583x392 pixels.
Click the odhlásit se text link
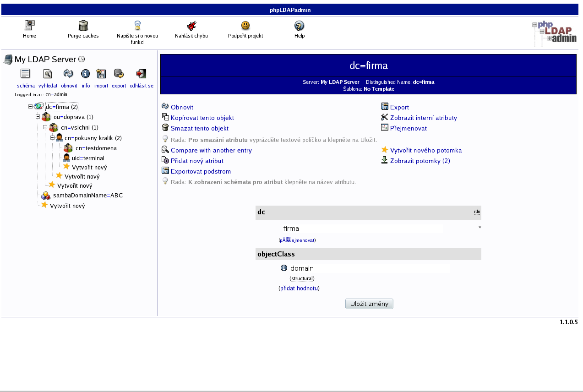142,86
